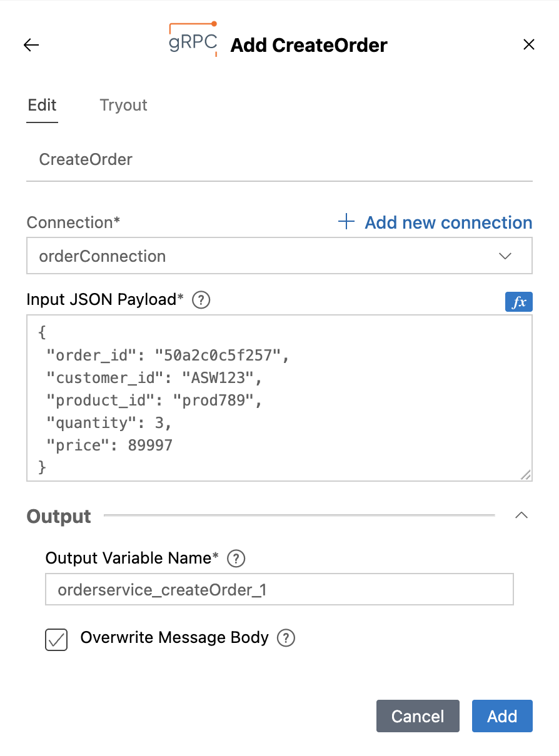Click the back arrow icon

(31, 45)
